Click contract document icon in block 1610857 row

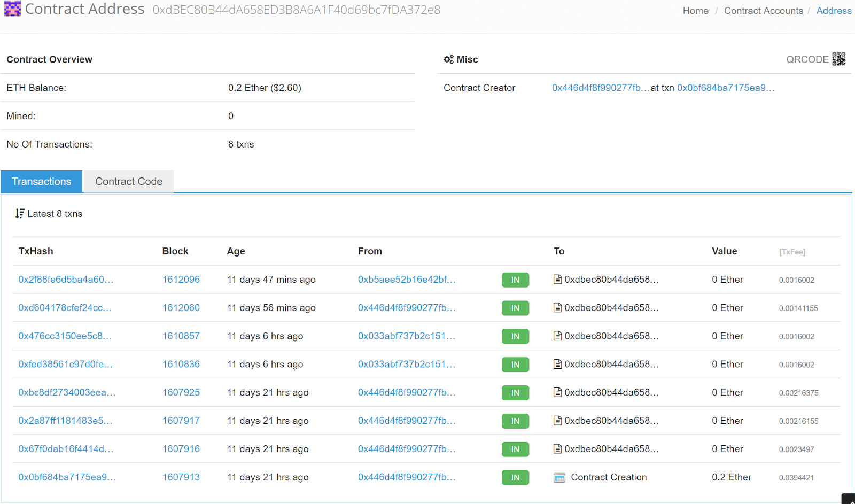pos(557,336)
